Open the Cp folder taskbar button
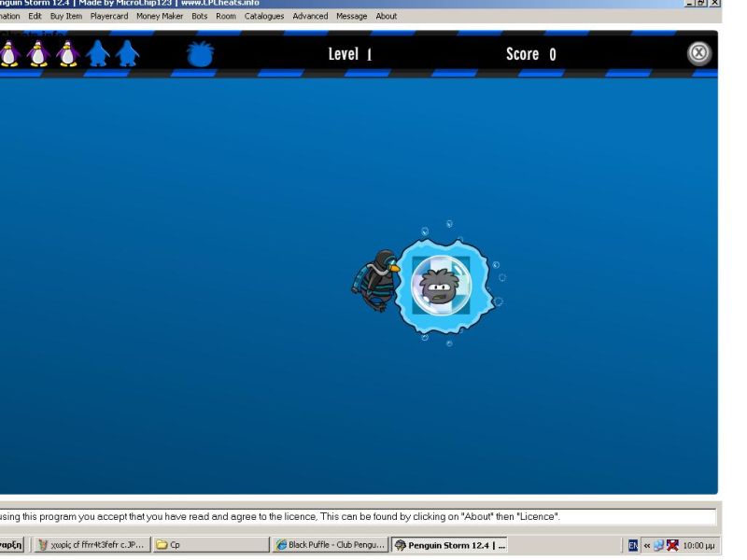This screenshot has width=747, height=560. tap(211, 545)
